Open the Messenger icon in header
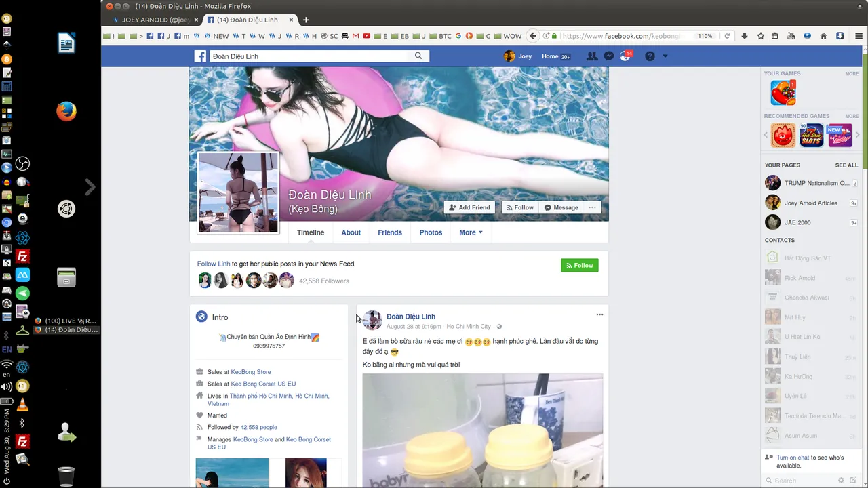Viewport: 868px width, 488px height. (x=609, y=56)
